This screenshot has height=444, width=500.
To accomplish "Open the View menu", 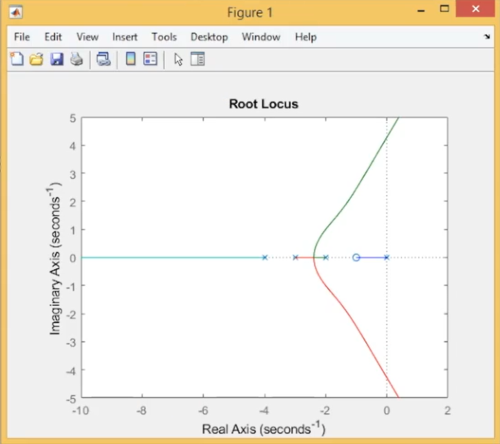I will point(87,37).
